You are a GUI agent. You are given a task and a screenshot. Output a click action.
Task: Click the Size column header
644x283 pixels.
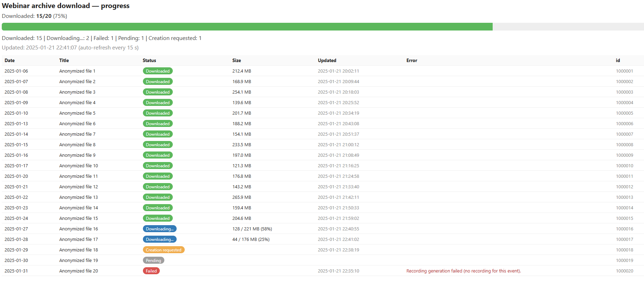(x=236, y=60)
